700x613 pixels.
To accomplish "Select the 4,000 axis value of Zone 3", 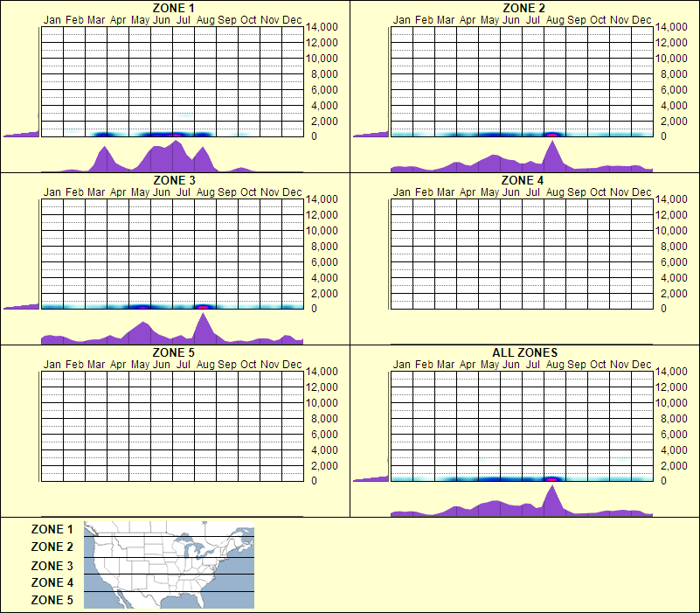I will (x=324, y=278).
